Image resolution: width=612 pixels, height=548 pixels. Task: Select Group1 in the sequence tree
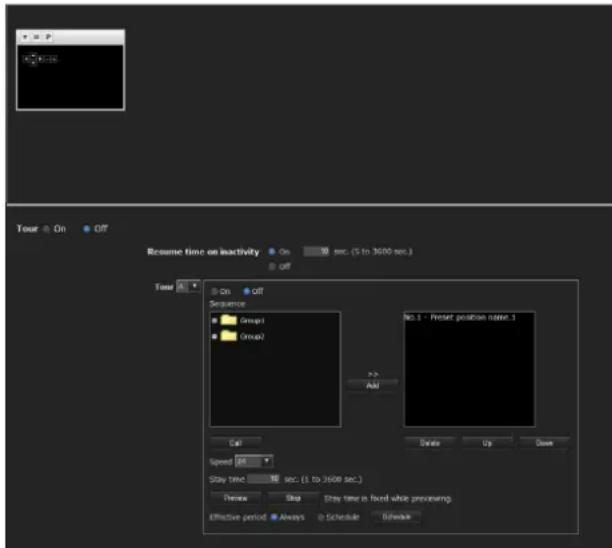252,320
